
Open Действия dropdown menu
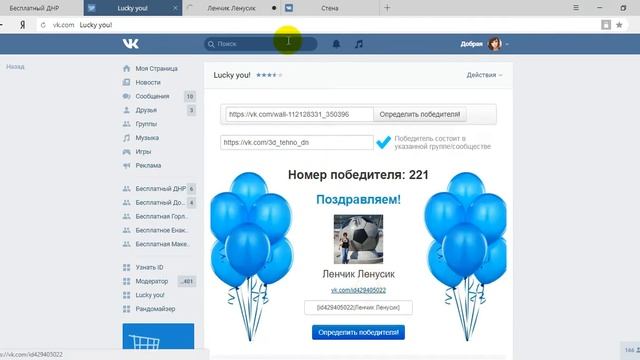484,75
